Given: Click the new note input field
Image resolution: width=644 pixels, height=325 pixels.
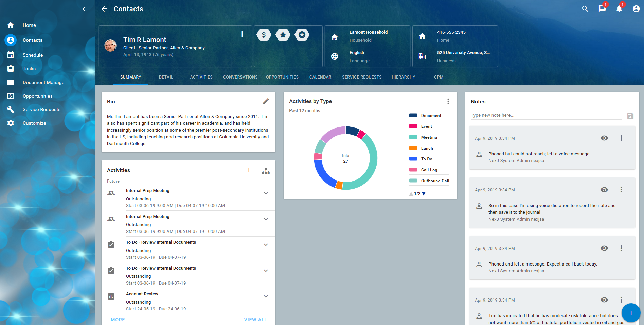Looking at the screenshot, I should 546,115.
